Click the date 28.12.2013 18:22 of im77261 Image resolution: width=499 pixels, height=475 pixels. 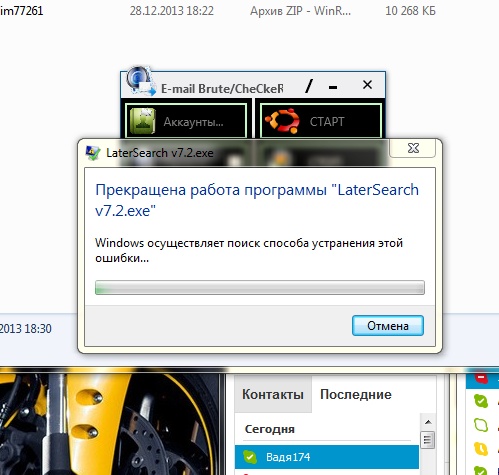coord(171,11)
